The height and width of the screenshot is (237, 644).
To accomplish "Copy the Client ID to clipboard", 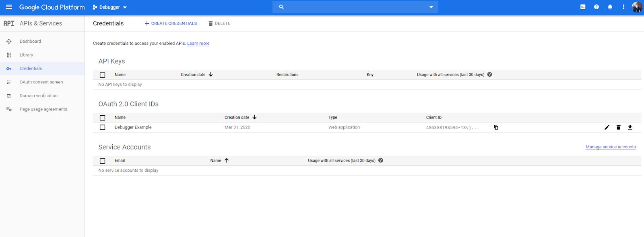I will pos(496,127).
